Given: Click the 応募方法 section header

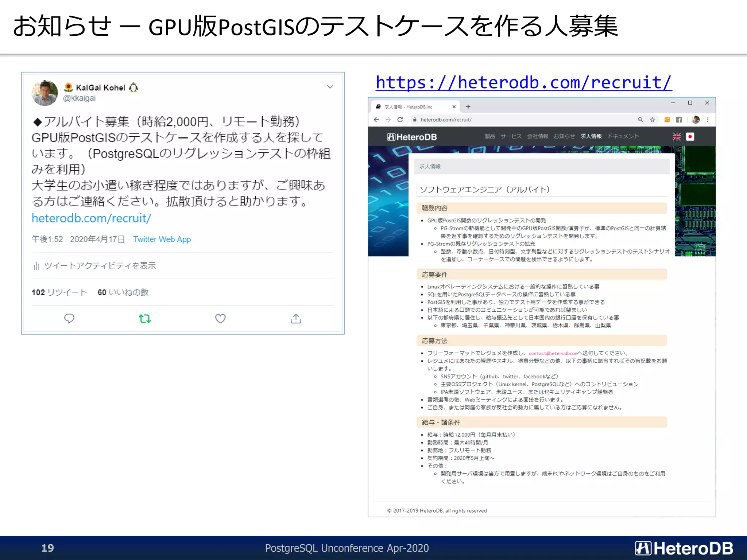Looking at the screenshot, I should [542, 341].
